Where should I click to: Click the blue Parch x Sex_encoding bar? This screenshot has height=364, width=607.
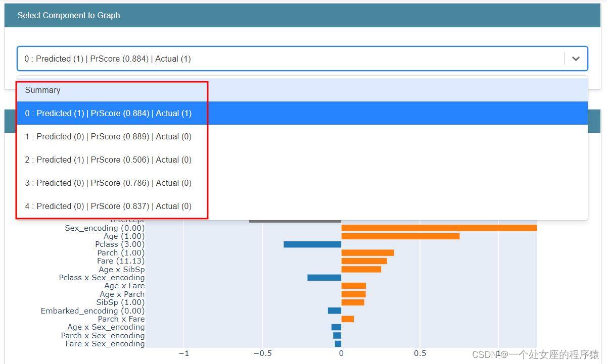(x=337, y=336)
